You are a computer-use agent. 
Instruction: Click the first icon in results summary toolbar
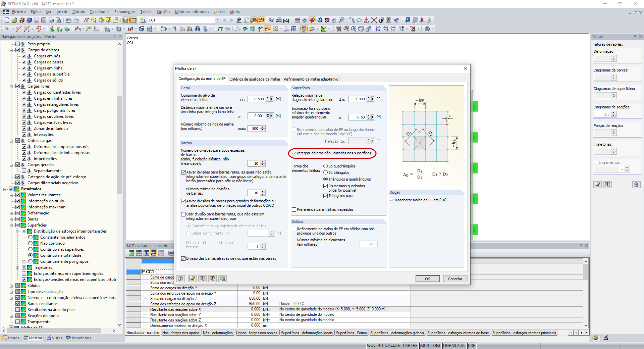pos(131,253)
